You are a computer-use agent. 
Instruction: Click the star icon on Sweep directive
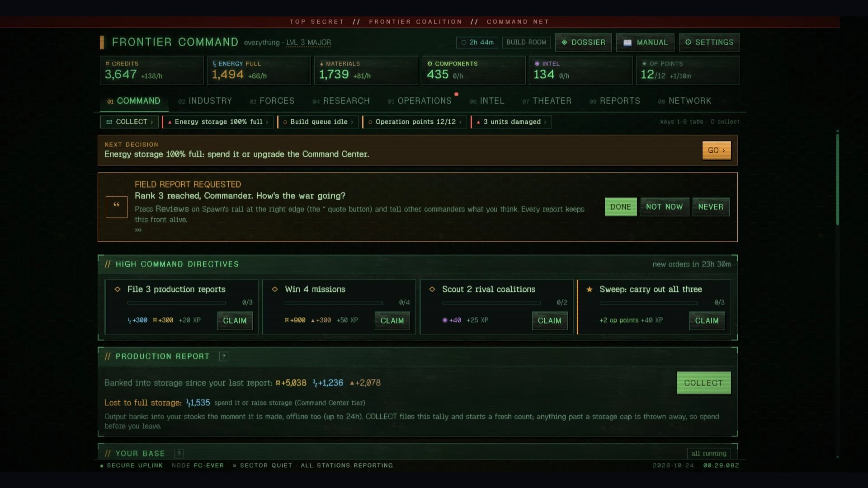589,289
